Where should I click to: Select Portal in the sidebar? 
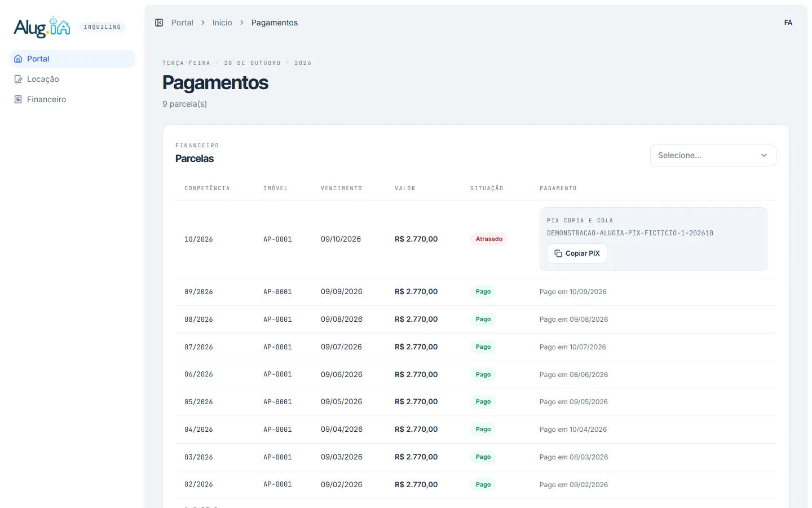72,59
